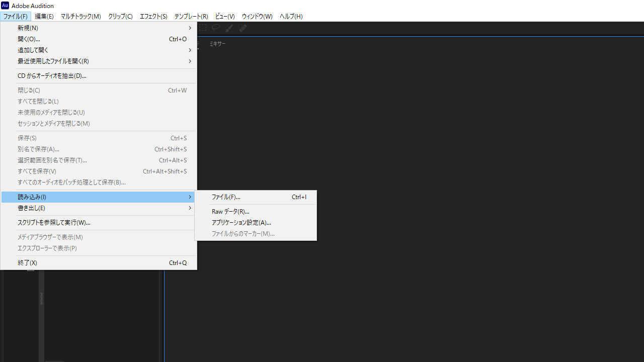Viewport: 644px width, 362px height.
Task: Expand the 新規(N) submenu arrow
Action: pyautogui.click(x=190, y=28)
